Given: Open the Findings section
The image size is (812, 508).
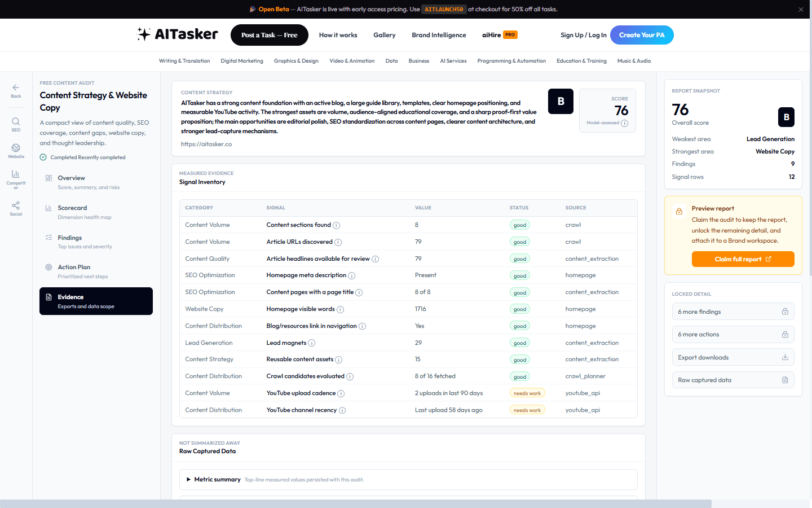Looking at the screenshot, I should point(96,242).
